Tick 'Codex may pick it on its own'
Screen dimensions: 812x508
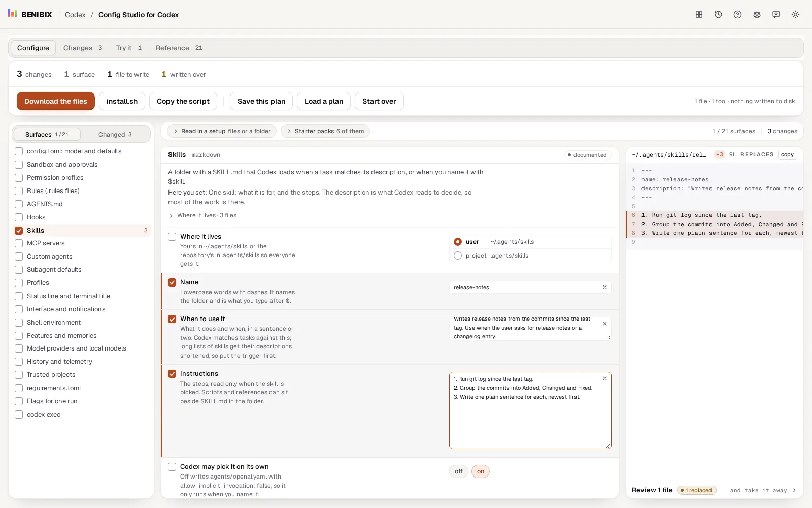tap(172, 467)
